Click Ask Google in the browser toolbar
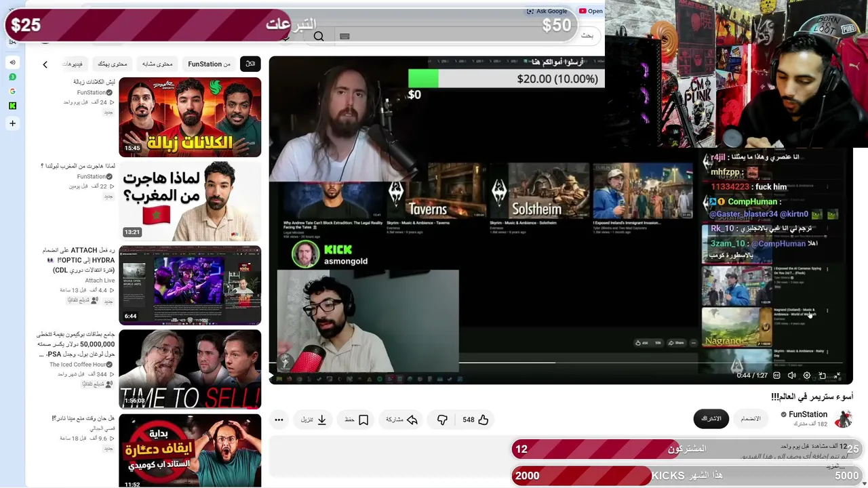Image resolution: width=868 pixels, height=488 pixels. tap(547, 11)
